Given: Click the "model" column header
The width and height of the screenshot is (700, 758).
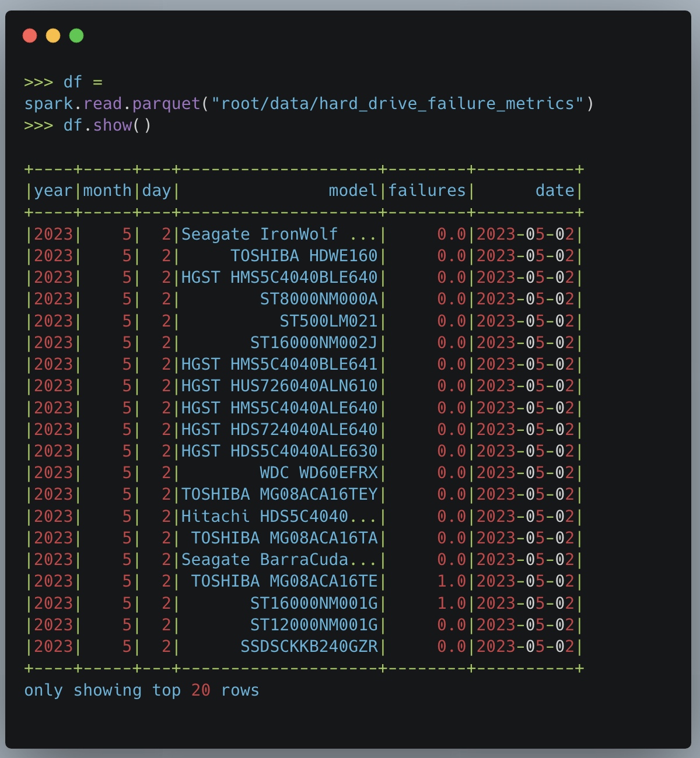Looking at the screenshot, I should 353,191.
